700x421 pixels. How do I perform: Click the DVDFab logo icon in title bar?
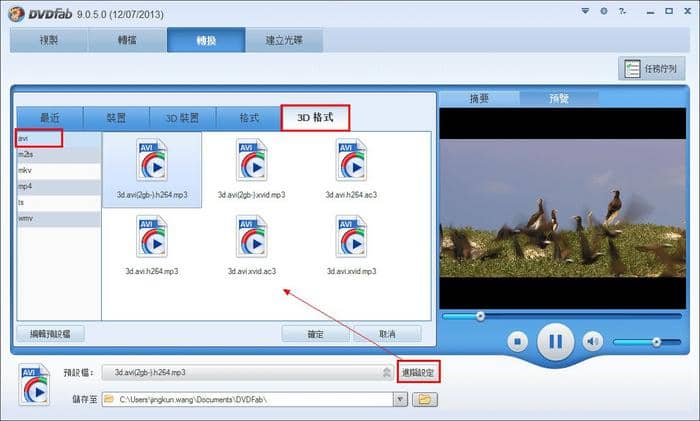click(x=16, y=14)
